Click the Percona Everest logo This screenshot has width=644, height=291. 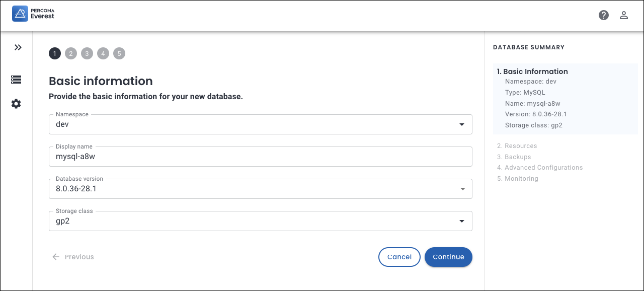click(33, 14)
